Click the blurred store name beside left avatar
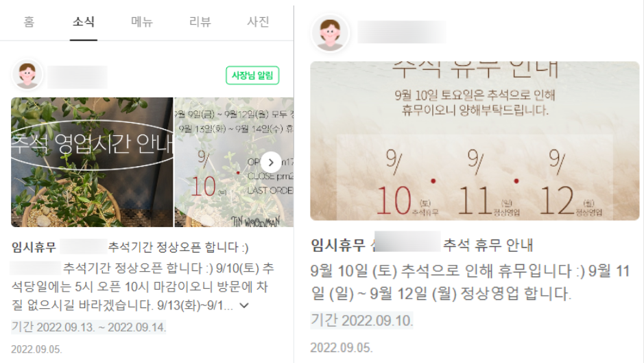The height and width of the screenshot is (363, 644). click(x=77, y=77)
